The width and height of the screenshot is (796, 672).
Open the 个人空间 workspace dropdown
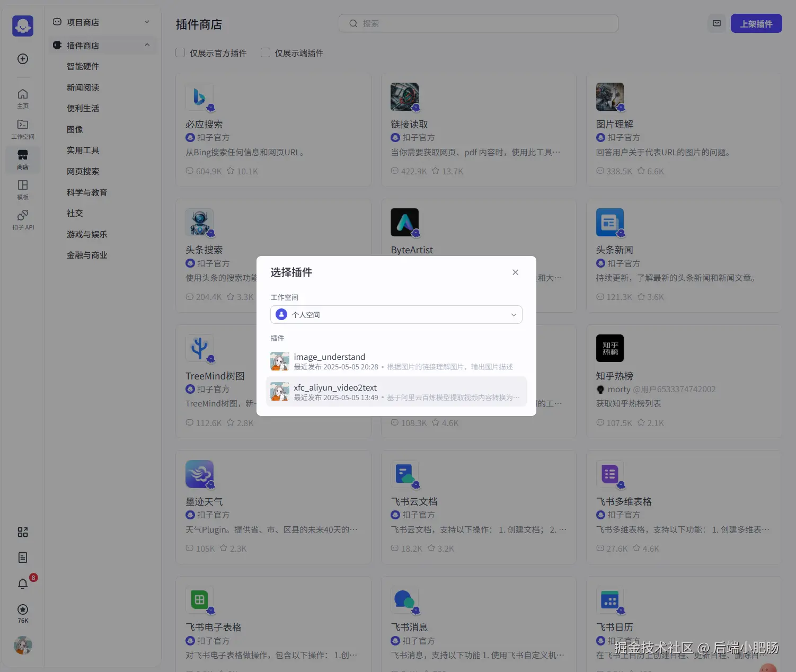(x=396, y=315)
